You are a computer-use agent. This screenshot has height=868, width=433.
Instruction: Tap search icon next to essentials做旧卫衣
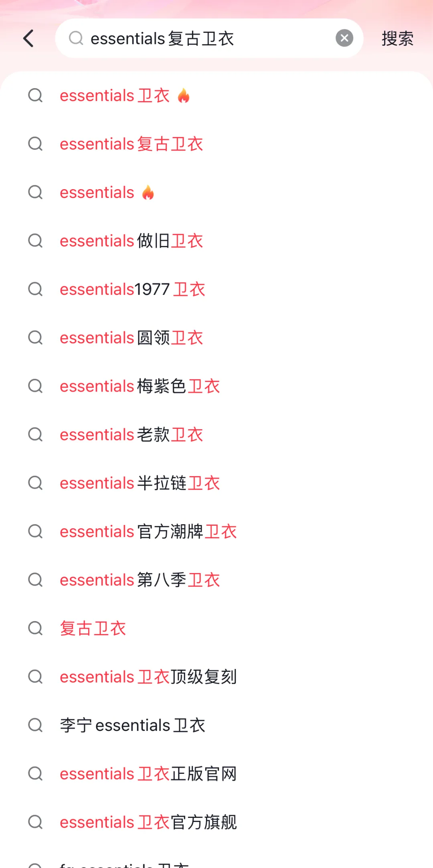[35, 241]
